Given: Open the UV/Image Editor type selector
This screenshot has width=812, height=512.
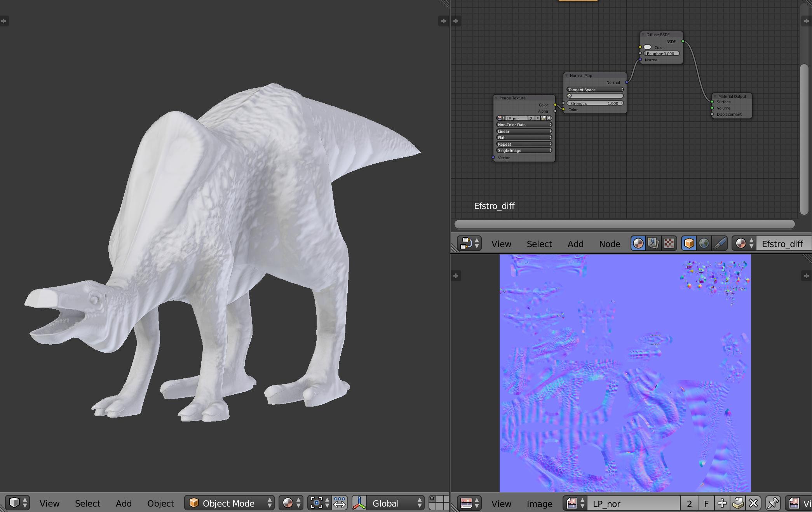Looking at the screenshot, I should click(x=469, y=503).
